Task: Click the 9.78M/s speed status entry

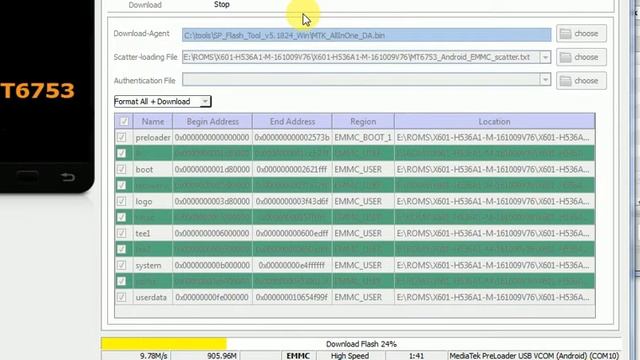Action: (x=153, y=356)
